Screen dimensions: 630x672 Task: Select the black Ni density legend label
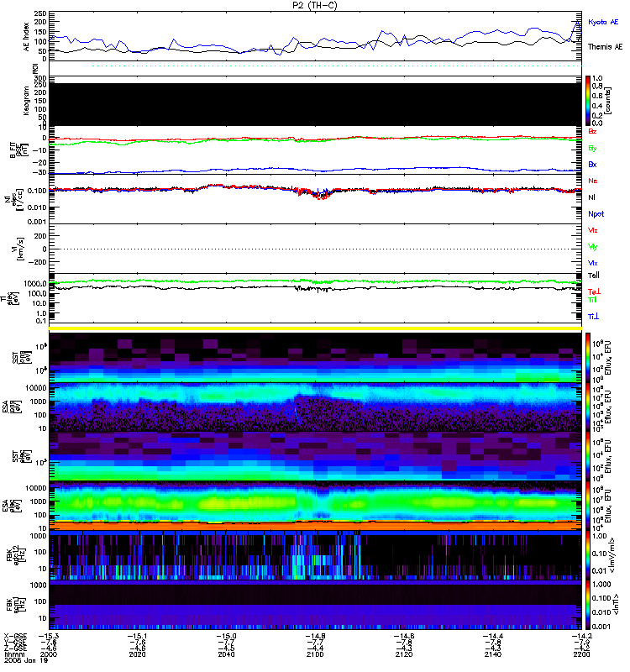click(x=592, y=197)
